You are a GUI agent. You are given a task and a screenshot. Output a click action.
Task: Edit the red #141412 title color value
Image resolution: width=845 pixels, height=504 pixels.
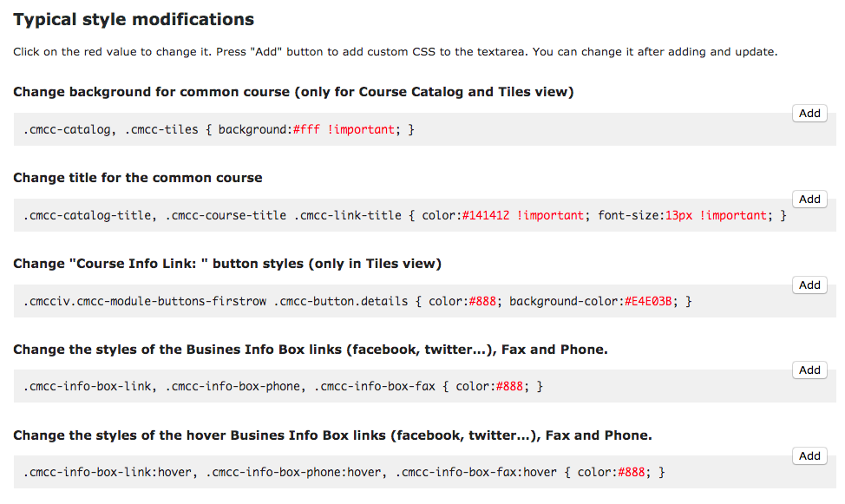tap(486, 215)
